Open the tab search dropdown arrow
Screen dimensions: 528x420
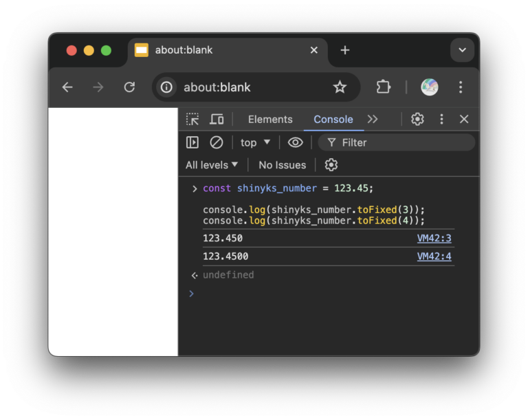[x=462, y=50]
